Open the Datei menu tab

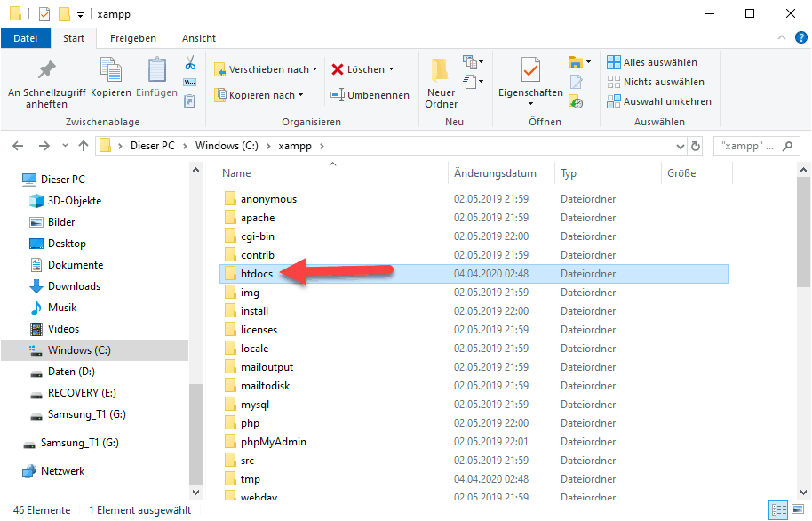[x=26, y=38]
